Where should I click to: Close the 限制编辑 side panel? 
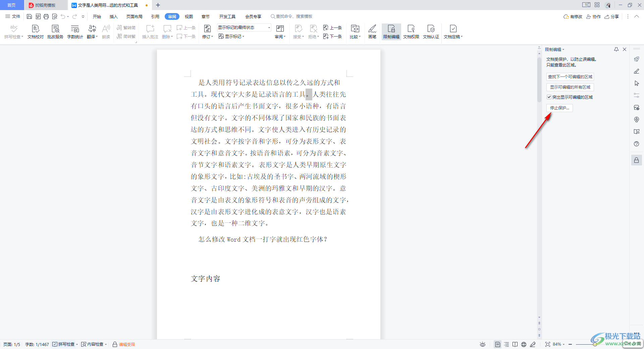(x=625, y=49)
